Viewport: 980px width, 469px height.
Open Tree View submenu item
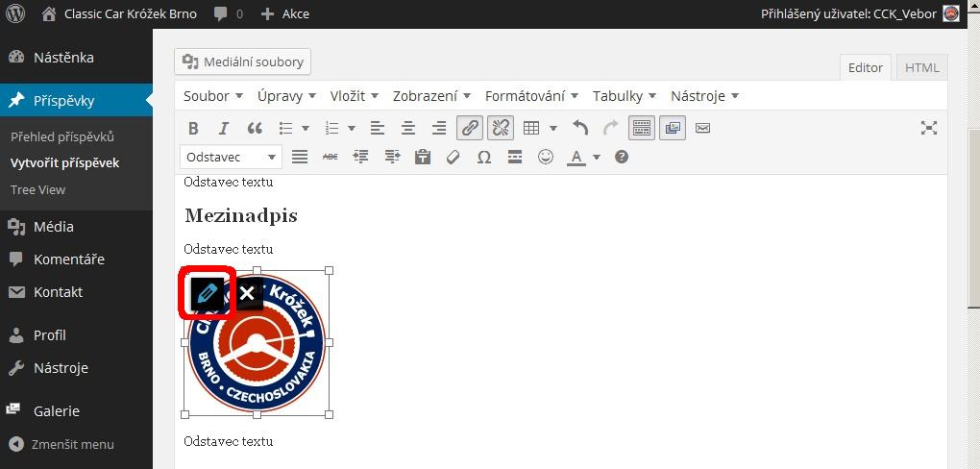[37, 189]
